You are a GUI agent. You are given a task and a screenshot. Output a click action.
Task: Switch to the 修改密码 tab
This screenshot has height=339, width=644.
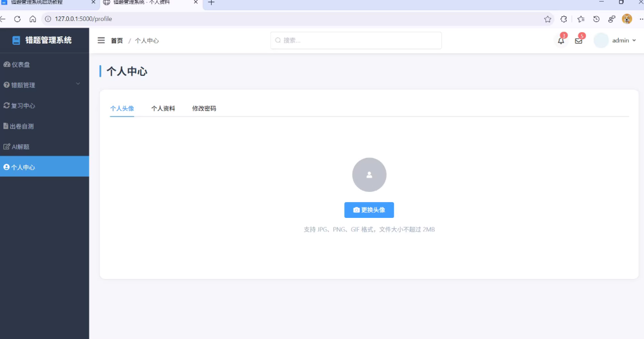click(x=204, y=109)
